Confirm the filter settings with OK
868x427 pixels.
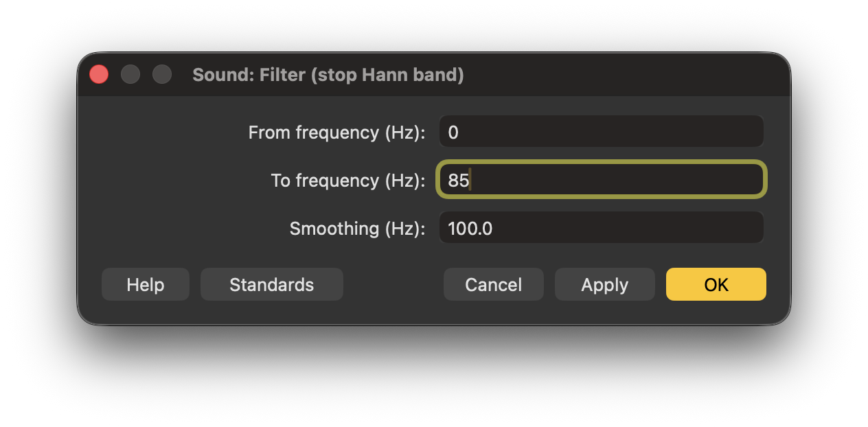click(716, 284)
